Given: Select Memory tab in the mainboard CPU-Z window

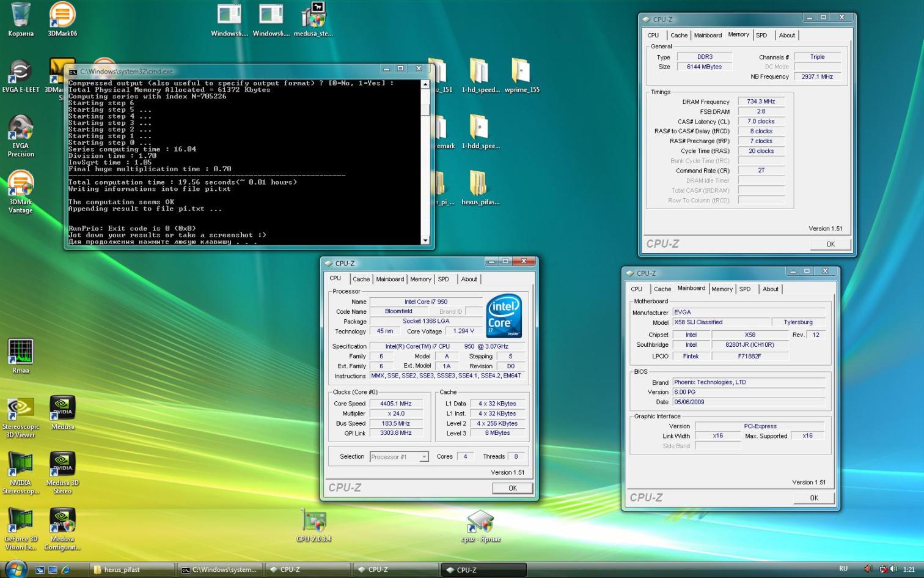Looking at the screenshot, I should (722, 289).
